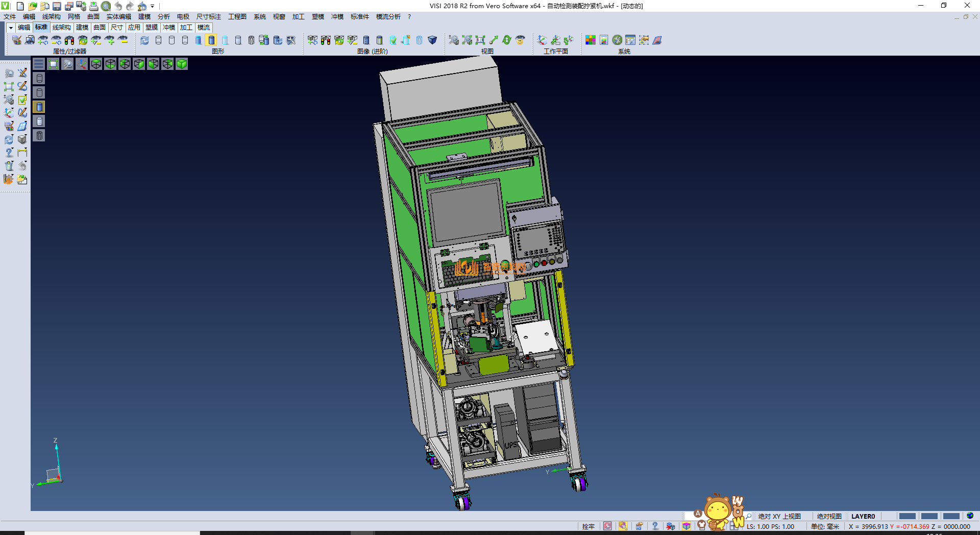Toggle the highlighted cylinder in left view strip

tap(39, 107)
